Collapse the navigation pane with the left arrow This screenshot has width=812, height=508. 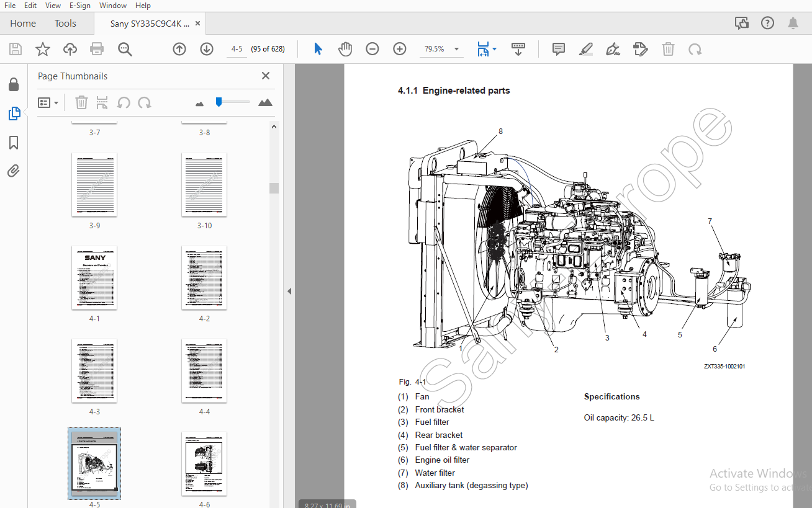(289, 291)
